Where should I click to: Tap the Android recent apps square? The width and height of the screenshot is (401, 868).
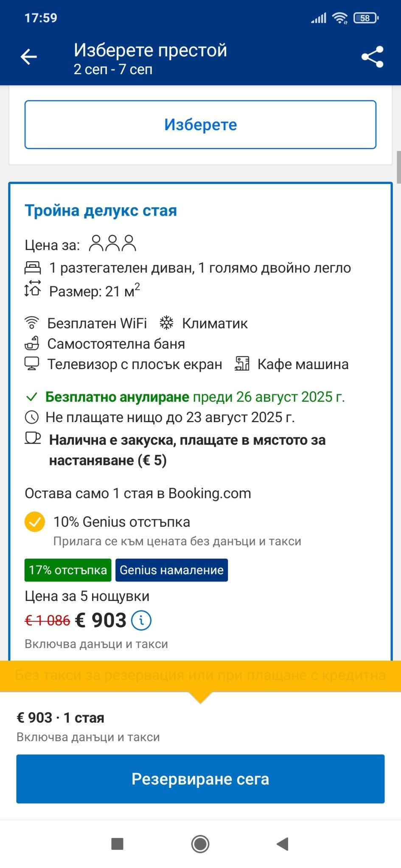pyautogui.click(x=117, y=844)
